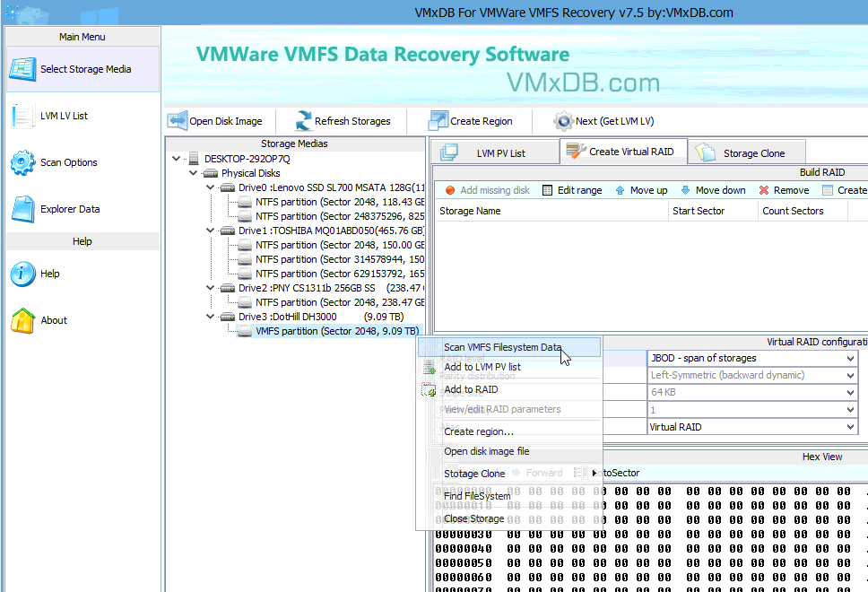Screen dimensions: 868x592
Task: Click the Drive0 Lenovo SSD disk icon
Action: click(x=228, y=187)
